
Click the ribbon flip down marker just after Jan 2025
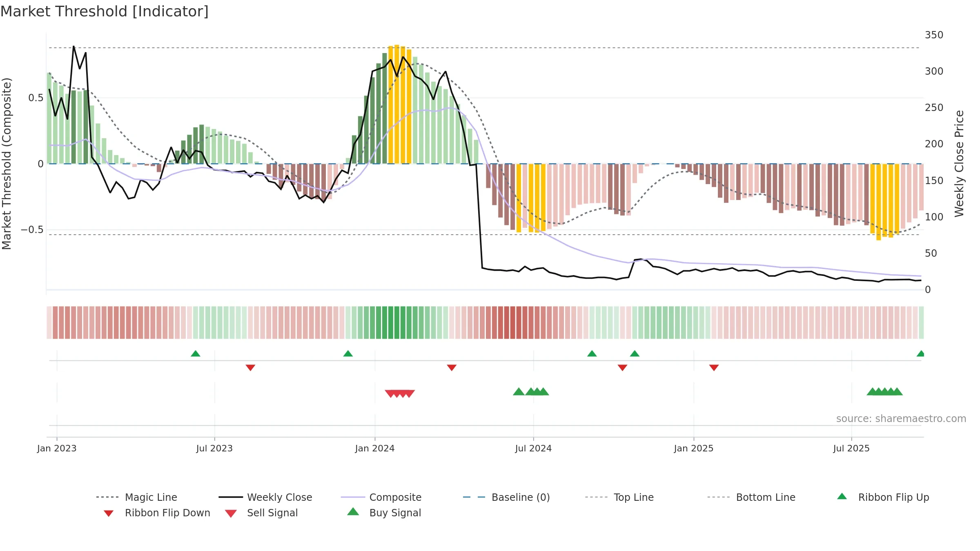coord(714,368)
